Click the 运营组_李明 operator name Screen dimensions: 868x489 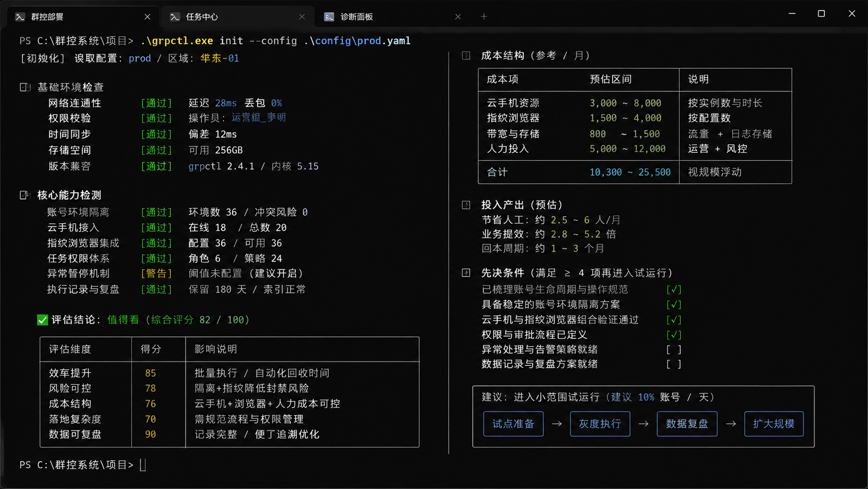coord(259,118)
